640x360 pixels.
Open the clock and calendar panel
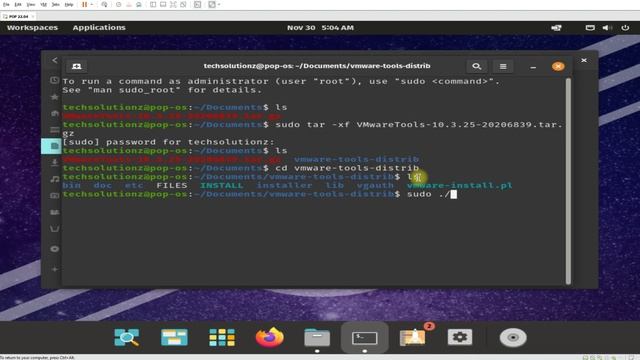320,27
